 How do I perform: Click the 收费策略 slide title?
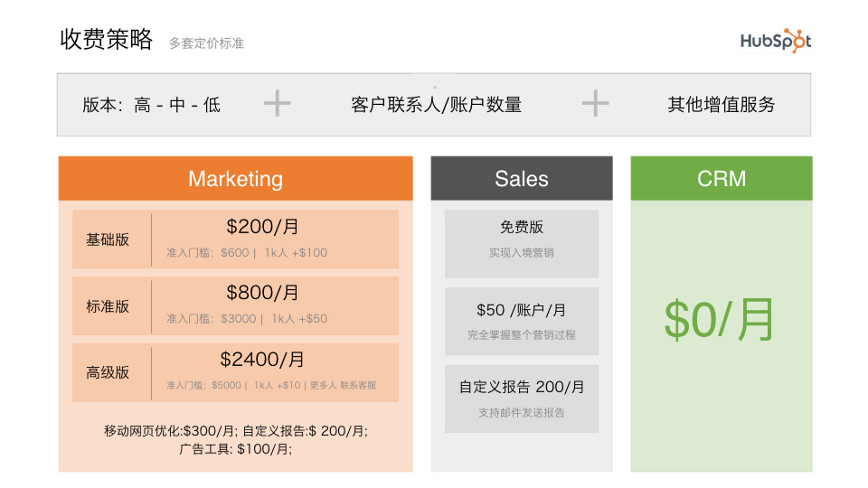coord(106,40)
